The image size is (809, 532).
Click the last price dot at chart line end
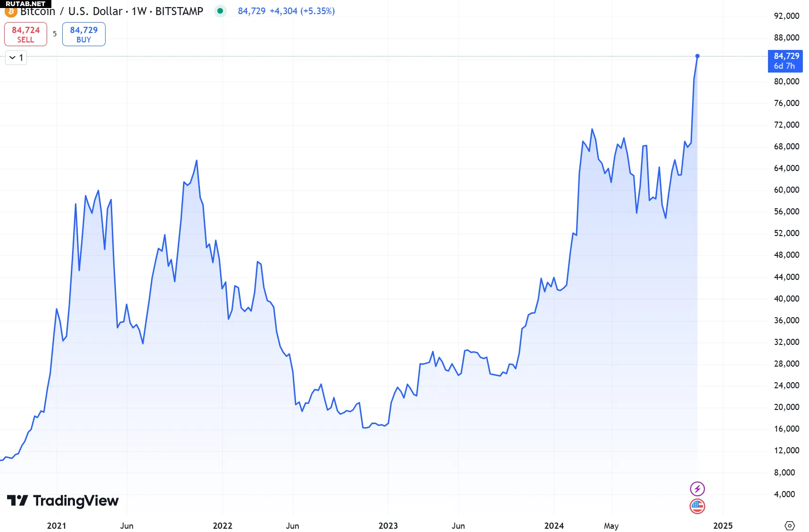pyautogui.click(x=697, y=56)
